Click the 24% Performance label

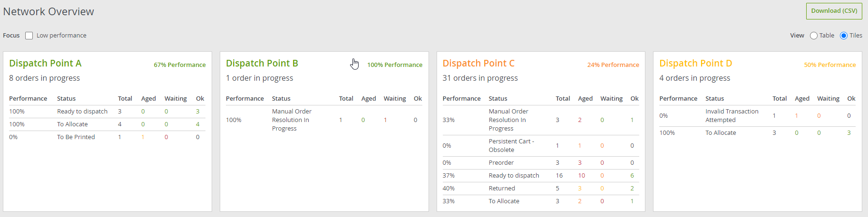[x=613, y=65]
